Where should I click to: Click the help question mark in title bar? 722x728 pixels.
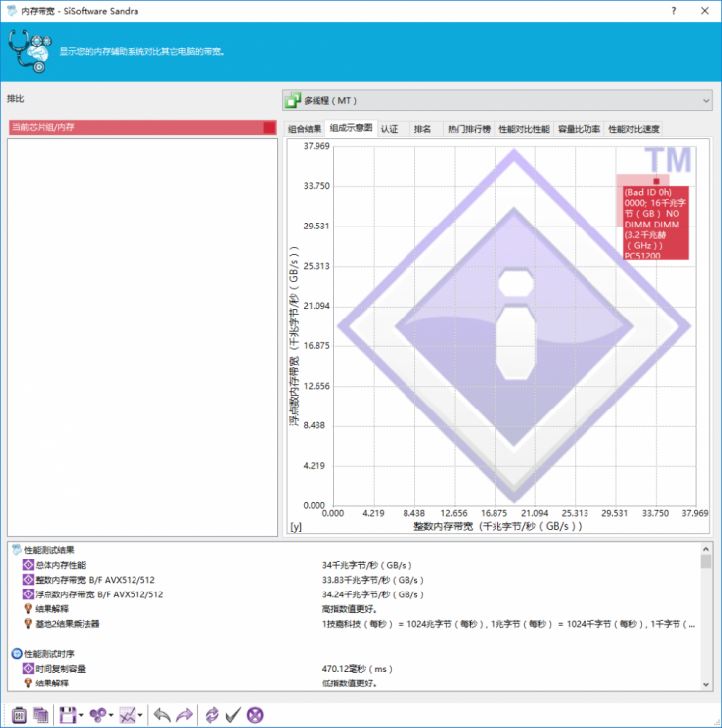click(x=674, y=10)
